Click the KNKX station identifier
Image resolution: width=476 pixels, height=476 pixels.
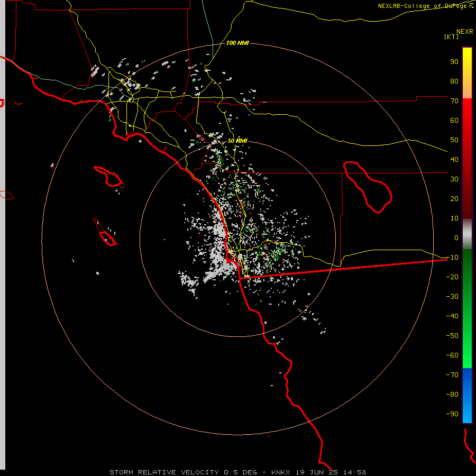(x=281, y=472)
